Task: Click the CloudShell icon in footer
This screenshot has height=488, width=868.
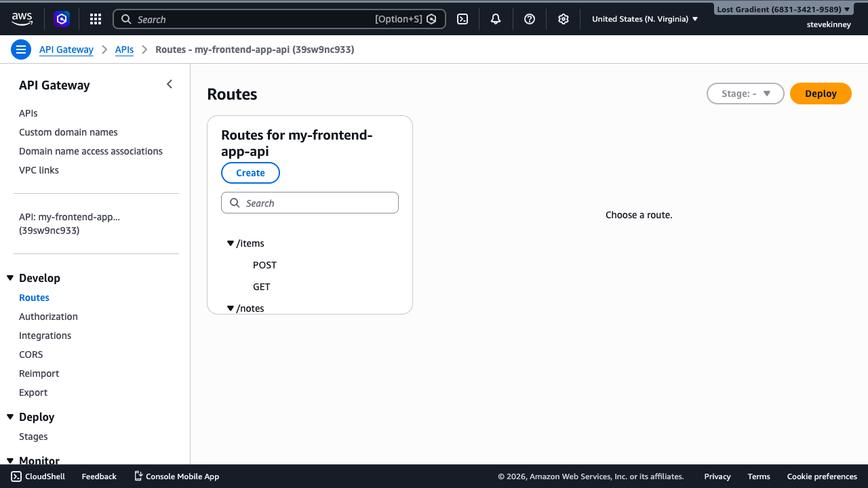Action: coord(16,476)
